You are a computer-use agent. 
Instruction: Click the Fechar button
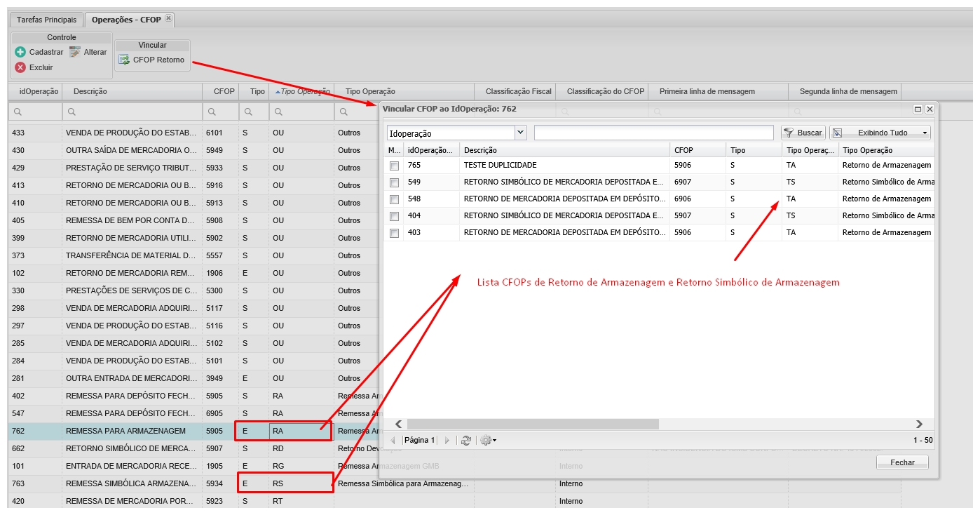pos(902,462)
